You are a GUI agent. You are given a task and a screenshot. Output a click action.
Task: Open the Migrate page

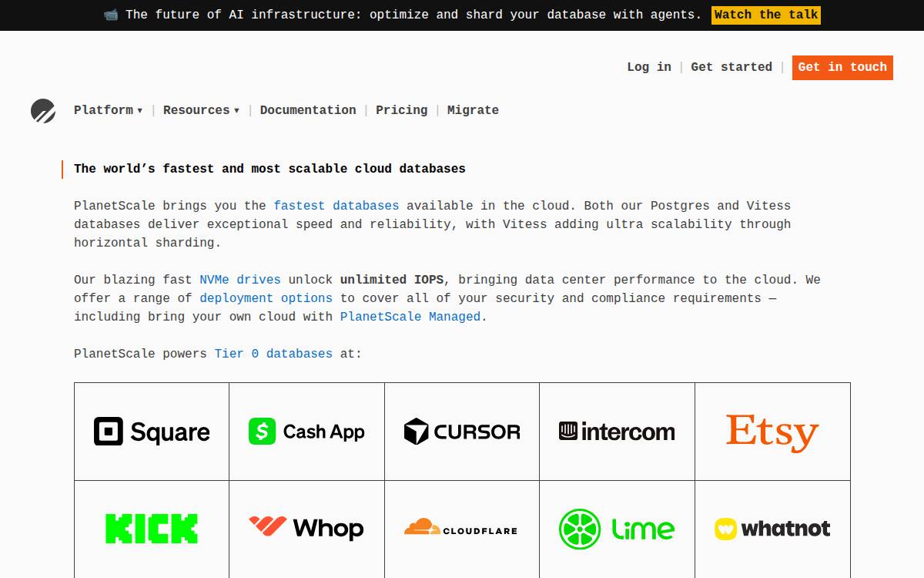(473, 110)
